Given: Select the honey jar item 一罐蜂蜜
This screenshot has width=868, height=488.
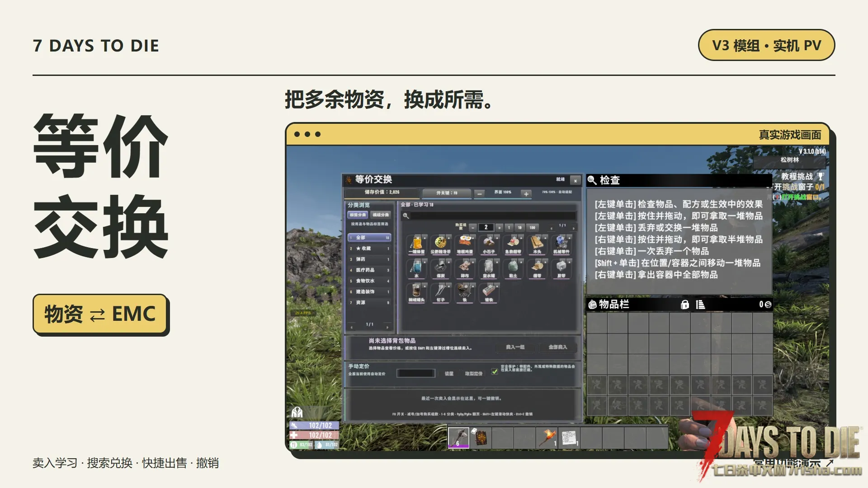Looking at the screenshot, I should (x=416, y=244).
